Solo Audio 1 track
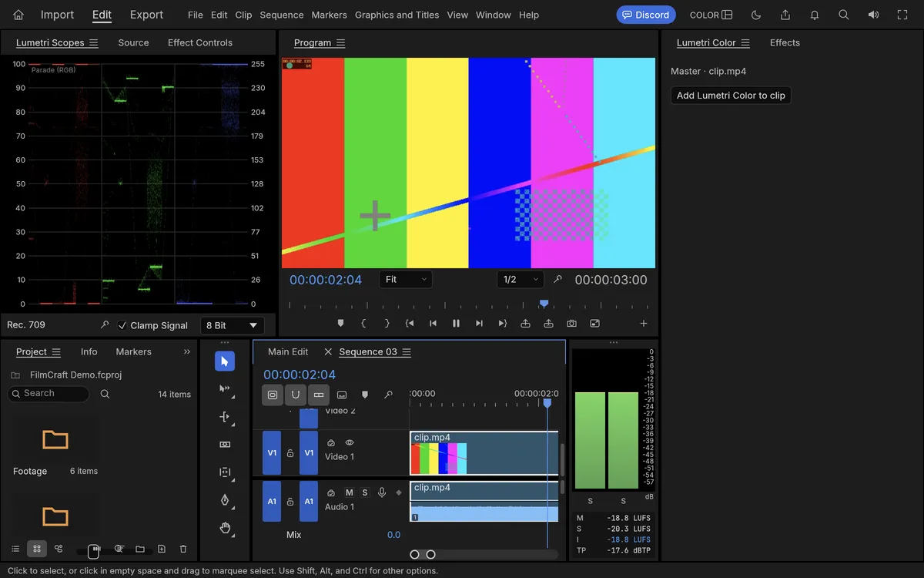Image resolution: width=924 pixels, height=578 pixels. coord(365,492)
